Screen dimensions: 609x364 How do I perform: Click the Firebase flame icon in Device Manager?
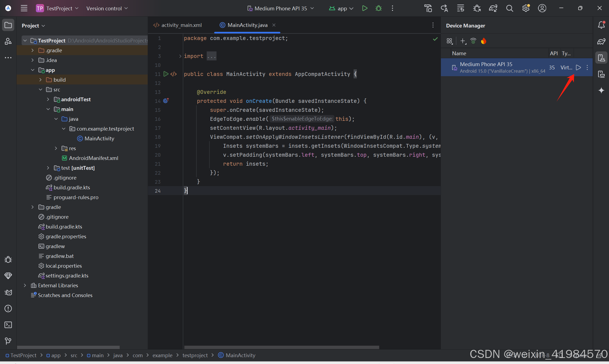point(483,41)
